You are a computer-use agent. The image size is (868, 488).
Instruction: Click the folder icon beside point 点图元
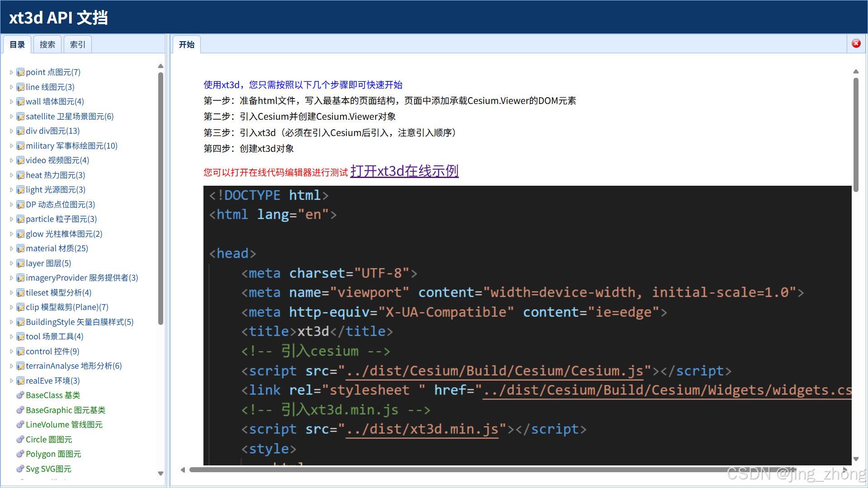coord(20,72)
